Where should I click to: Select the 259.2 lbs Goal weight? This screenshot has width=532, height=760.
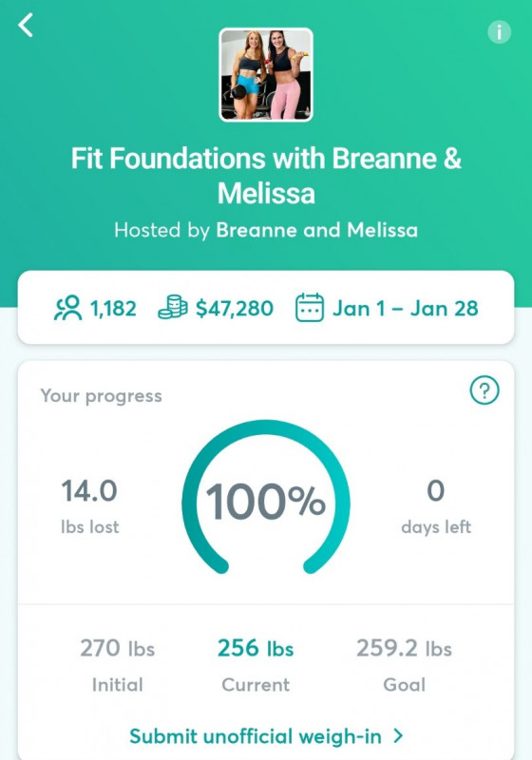[404, 665]
